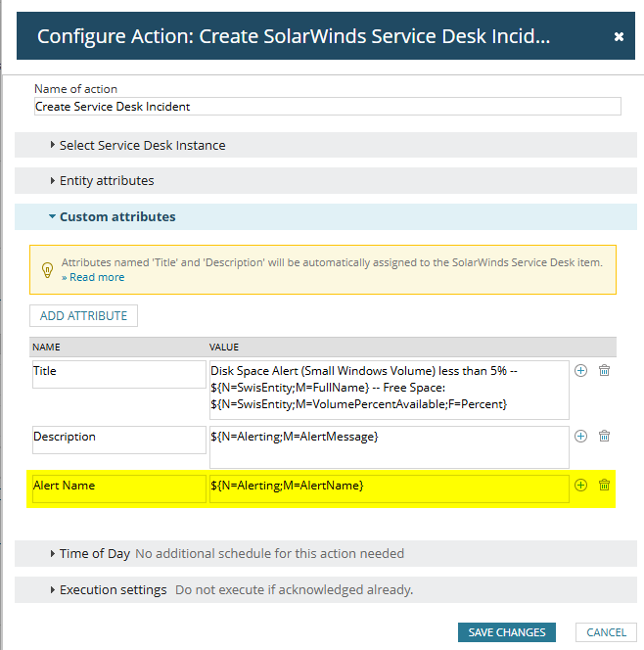Screen dimensions: 644x650
Task: Click the plus icon beside Description row
Action: tap(580, 436)
